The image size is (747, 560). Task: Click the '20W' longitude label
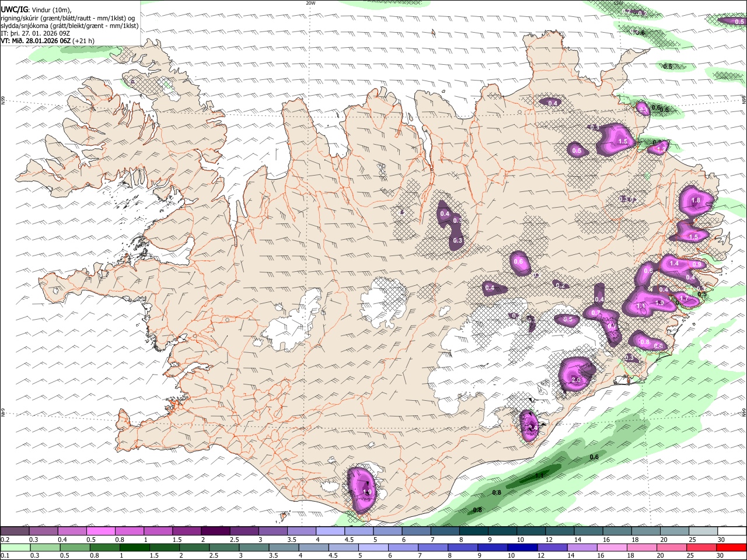pos(310,3)
